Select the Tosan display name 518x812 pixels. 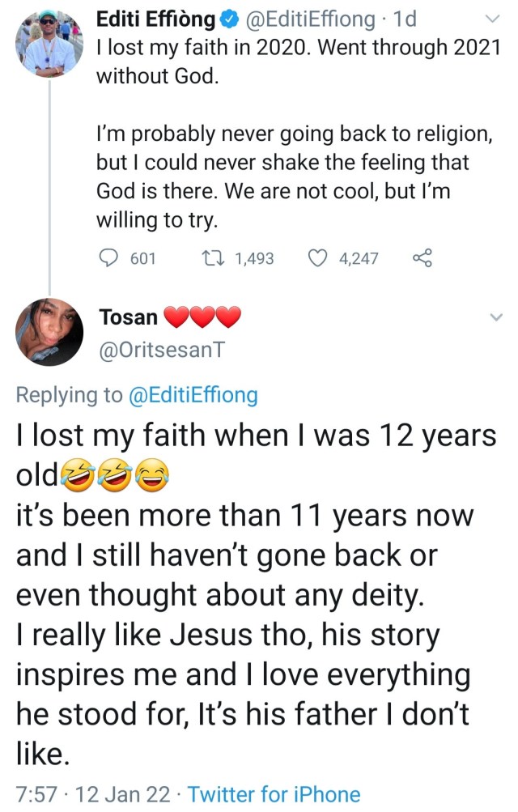[128, 318]
